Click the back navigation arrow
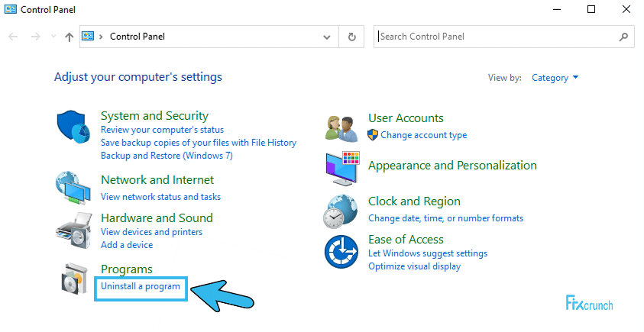Screen dimensions: 644x332 coord(13,37)
